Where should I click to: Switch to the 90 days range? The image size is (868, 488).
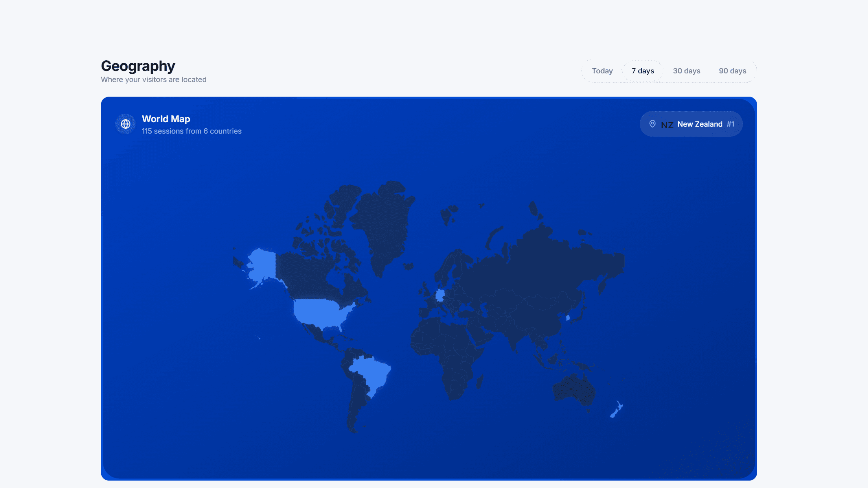[x=732, y=71]
